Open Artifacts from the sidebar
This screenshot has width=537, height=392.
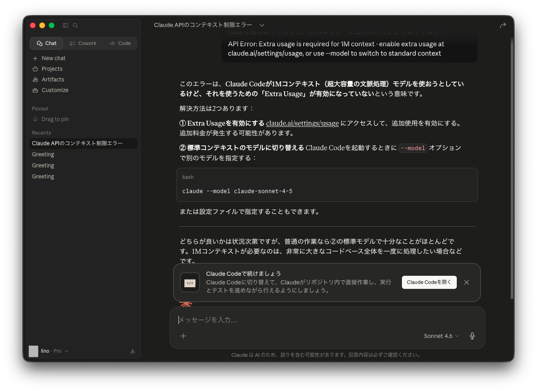pyautogui.click(x=53, y=80)
